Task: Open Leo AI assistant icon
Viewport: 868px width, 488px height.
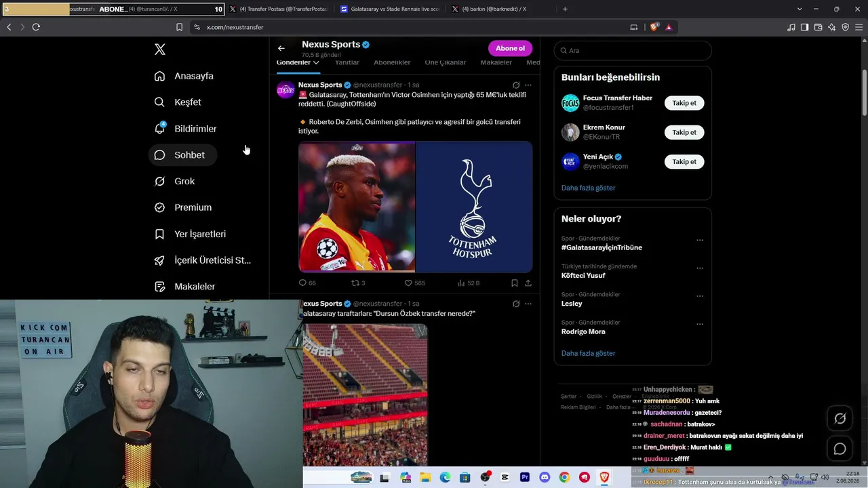Action: [831, 27]
